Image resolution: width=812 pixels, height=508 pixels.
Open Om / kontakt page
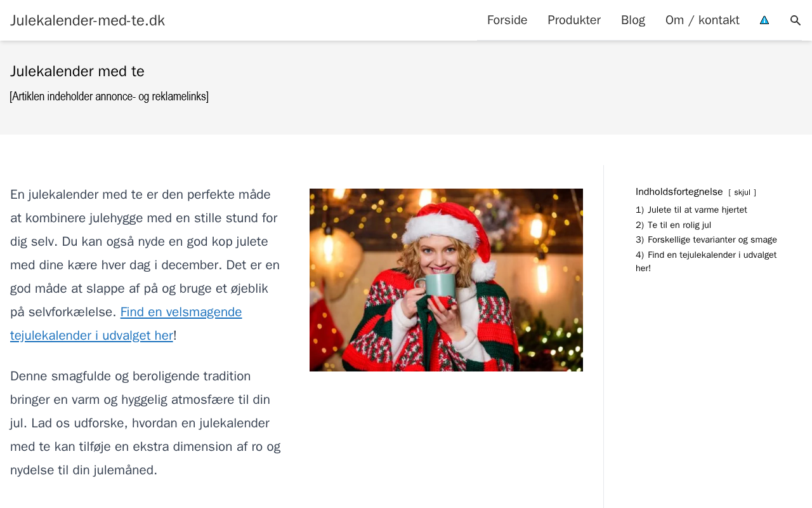[702, 20]
